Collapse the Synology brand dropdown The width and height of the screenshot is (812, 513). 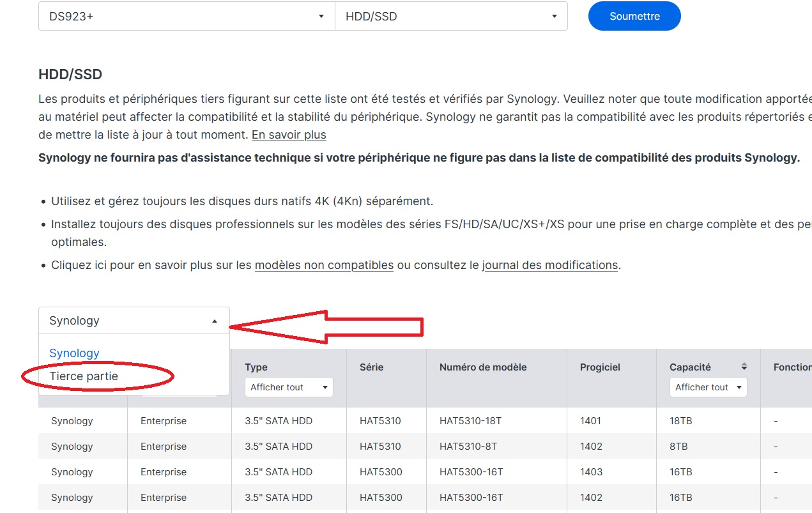pos(134,320)
